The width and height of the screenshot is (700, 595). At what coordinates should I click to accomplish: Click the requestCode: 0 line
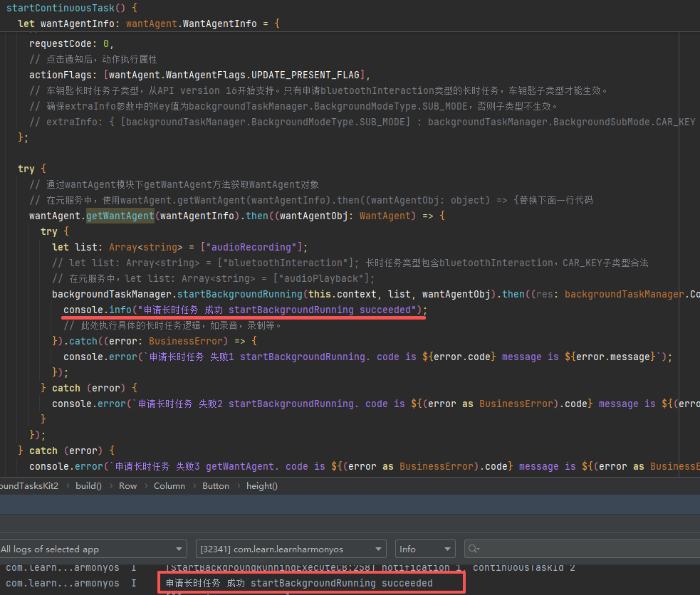point(71,43)
